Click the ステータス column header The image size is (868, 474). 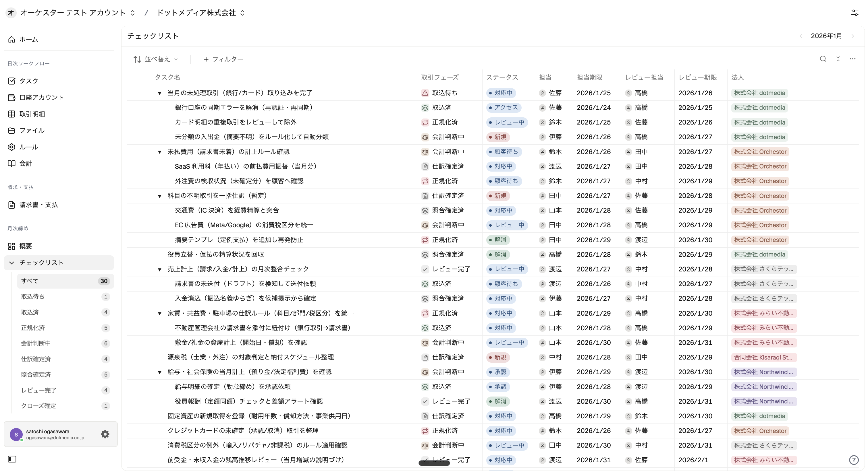[502, 77]
